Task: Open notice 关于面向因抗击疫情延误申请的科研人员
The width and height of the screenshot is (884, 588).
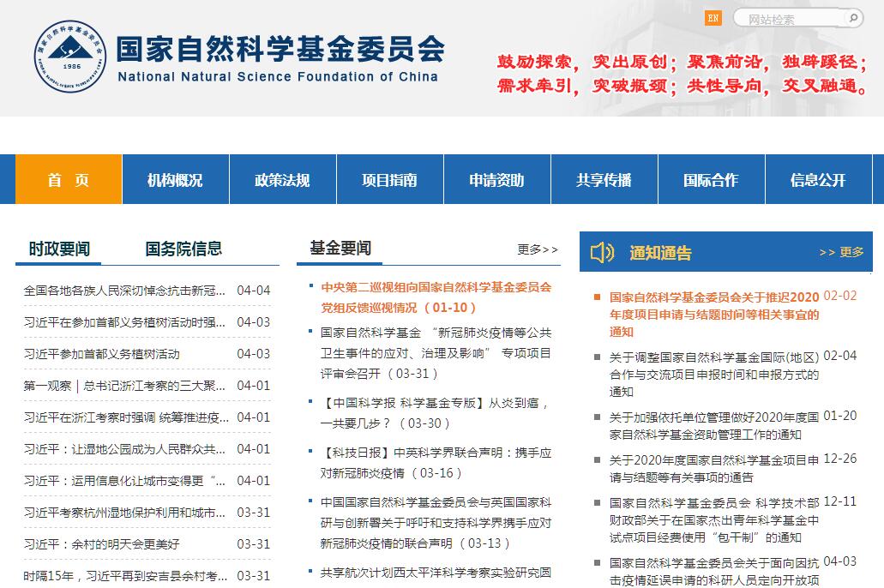Action: coord(713,571)
